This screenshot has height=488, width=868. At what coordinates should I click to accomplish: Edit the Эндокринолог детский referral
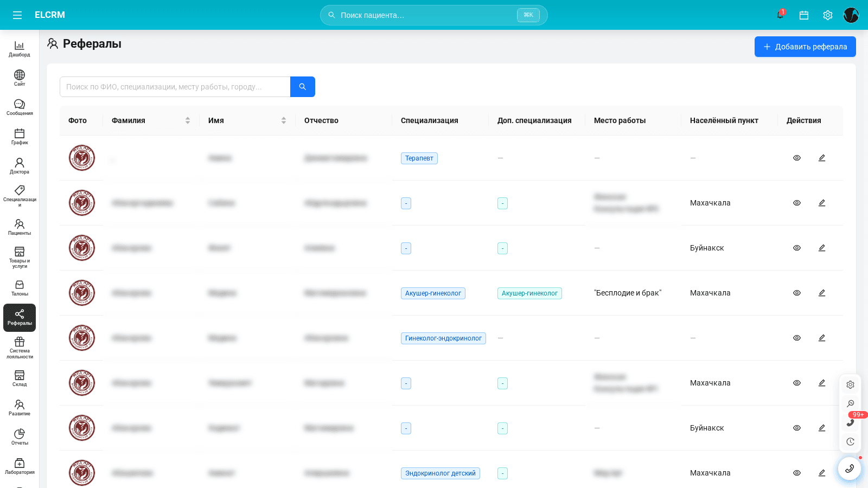pos(822,473)
